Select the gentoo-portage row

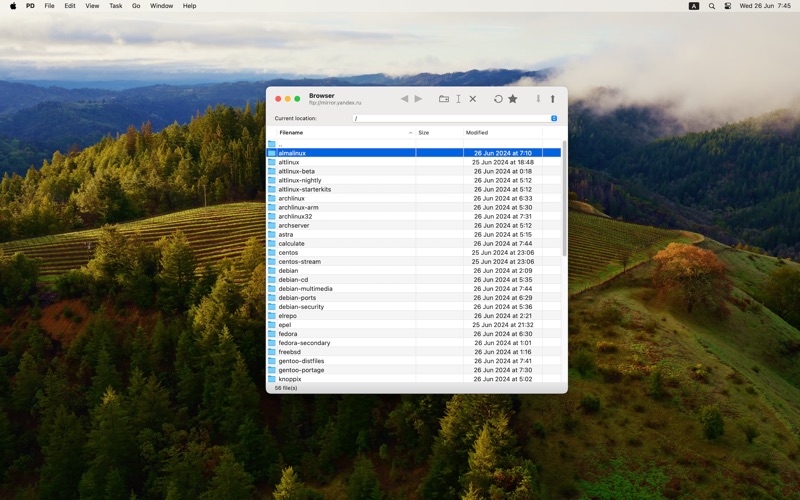click(414, 370)
